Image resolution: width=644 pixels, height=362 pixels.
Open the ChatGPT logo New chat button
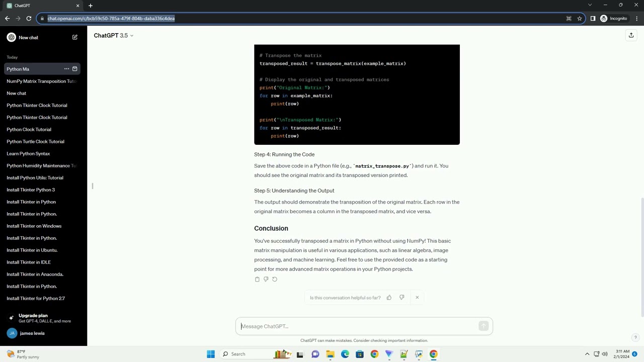click(x=23, y=37)
